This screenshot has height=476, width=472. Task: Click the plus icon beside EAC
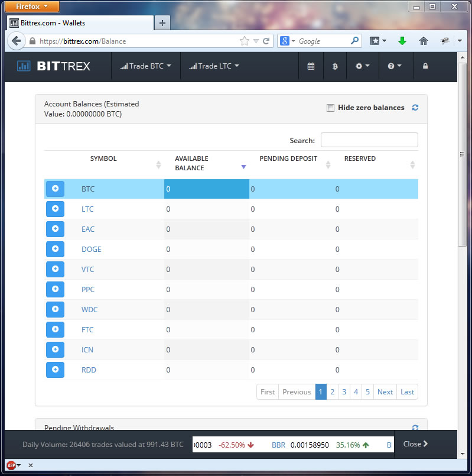55,229
